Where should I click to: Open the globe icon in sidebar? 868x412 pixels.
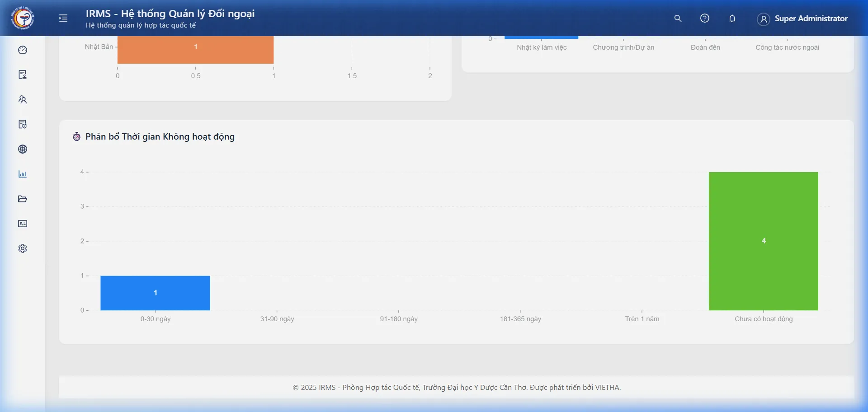click(23, 150)
